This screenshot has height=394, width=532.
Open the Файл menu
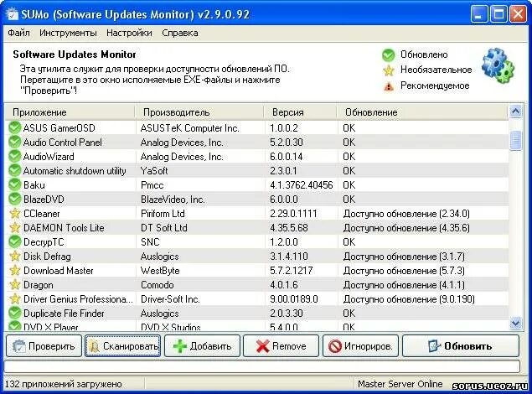[x=18, y=33]
